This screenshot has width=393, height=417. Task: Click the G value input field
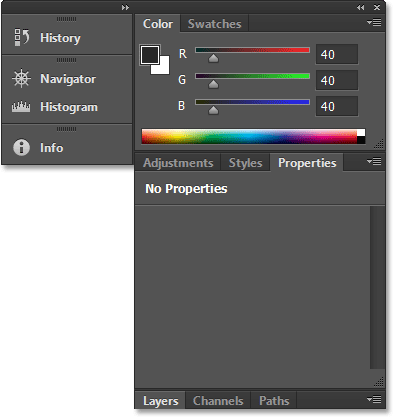pos(337,80)
